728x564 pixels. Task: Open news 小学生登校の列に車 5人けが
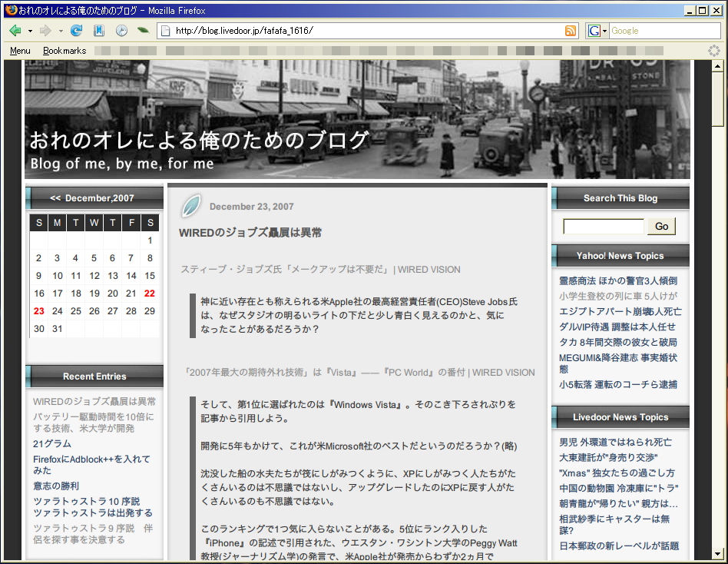(618, 296)
